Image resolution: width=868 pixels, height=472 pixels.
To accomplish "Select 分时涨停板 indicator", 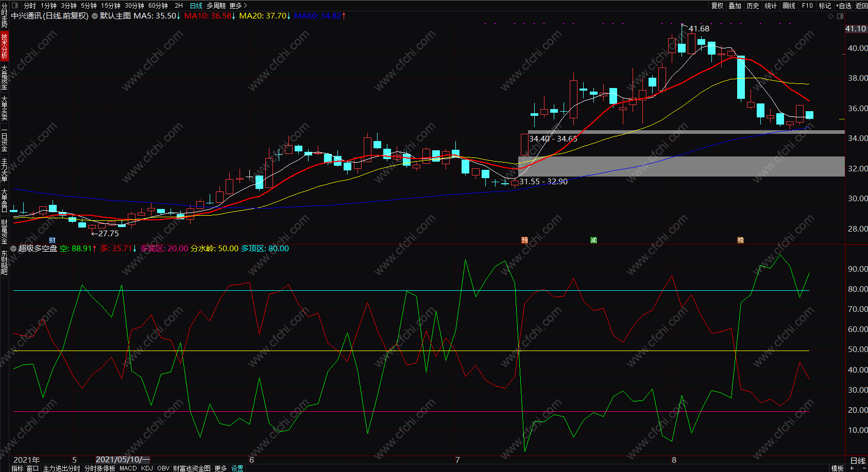I will tap(100, 468).
